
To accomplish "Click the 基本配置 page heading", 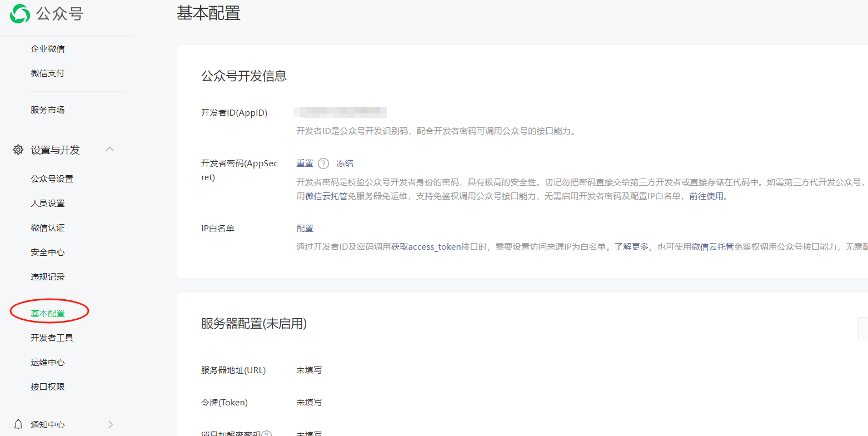I will click(x=208, y=13).
